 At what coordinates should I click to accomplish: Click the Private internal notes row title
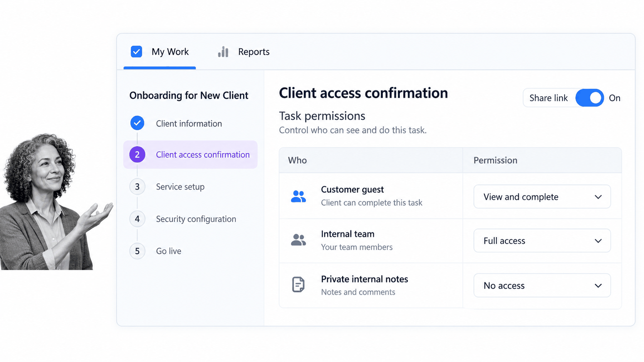pos(364,279)
